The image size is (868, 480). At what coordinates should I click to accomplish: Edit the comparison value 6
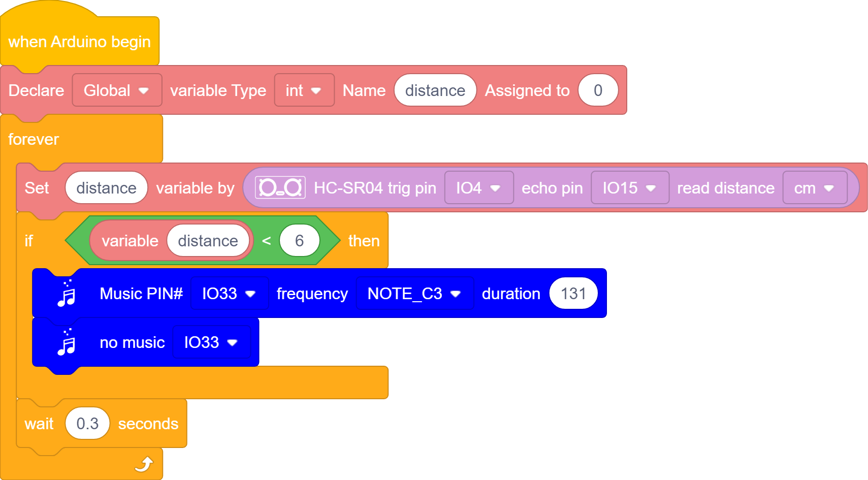[300, 240]
